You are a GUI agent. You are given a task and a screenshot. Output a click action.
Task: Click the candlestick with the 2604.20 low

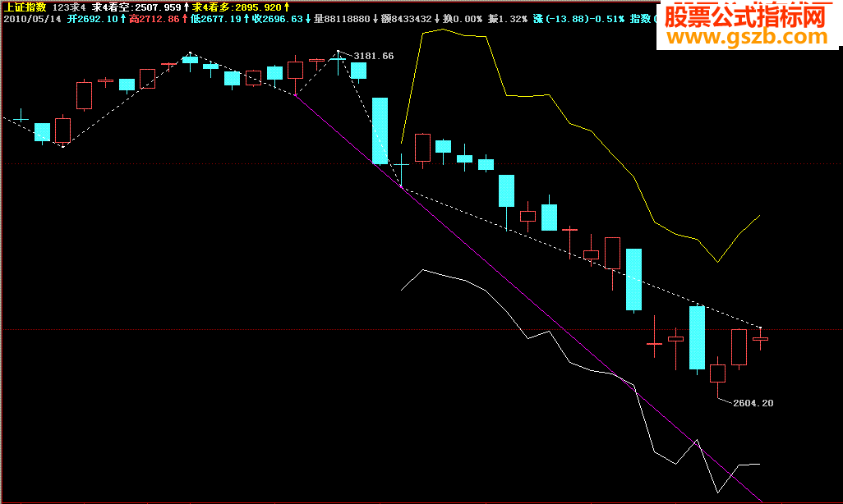pyautogui.click(x=718, y=373)
